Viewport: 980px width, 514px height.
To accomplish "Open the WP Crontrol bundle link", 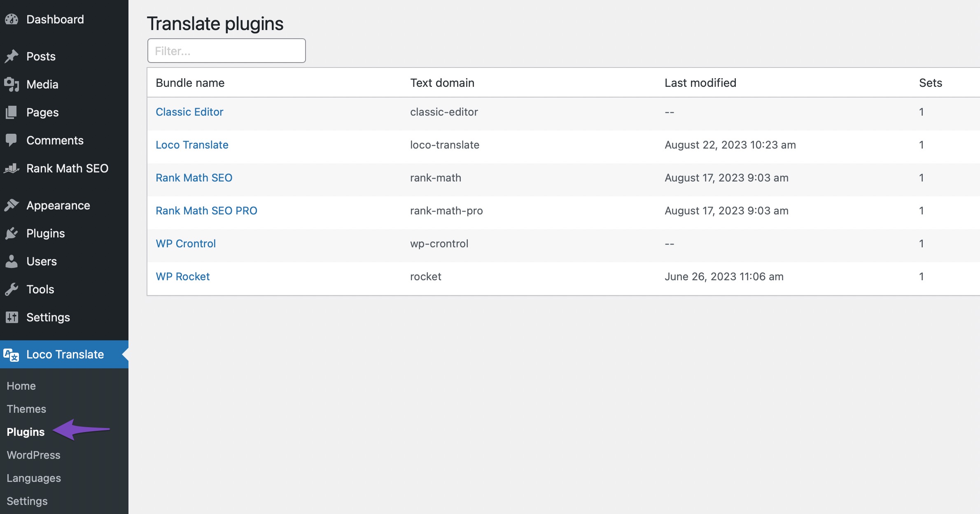I will click(x=186, y=244).
